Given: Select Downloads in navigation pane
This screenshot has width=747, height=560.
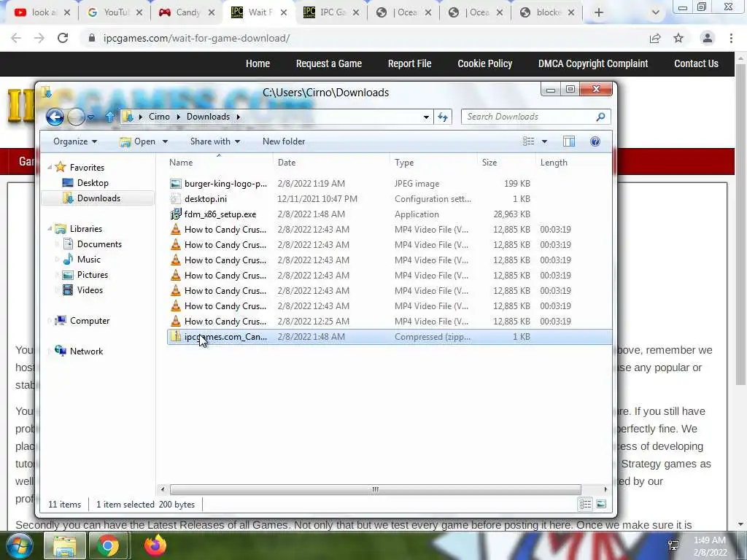Looking at the screenshot, I should click(x=98, y=198).
